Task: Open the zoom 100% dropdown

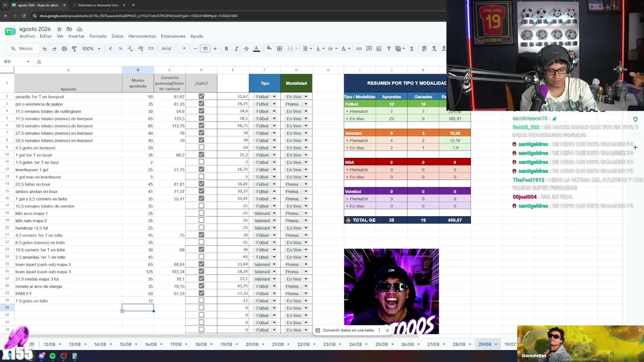Action: pos(91,49)
